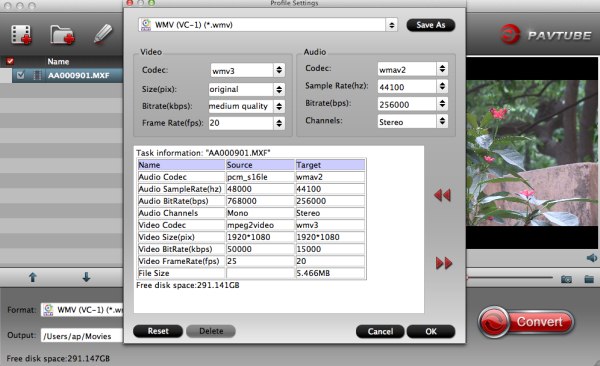Toggle the select-all checkbox in the list header
This screenshot has height=366, width=600.
tap(10, 61)
